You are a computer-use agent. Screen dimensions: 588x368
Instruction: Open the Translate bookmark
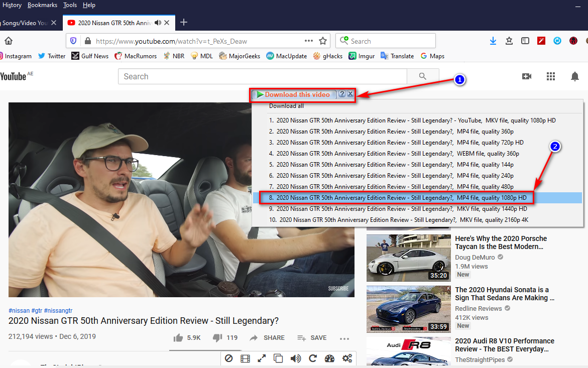pyautogui.click(x=397, y=56)
